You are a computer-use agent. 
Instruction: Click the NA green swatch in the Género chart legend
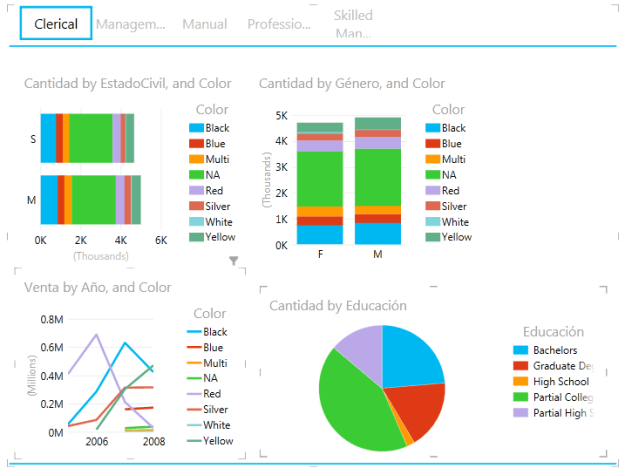(432, 175)
